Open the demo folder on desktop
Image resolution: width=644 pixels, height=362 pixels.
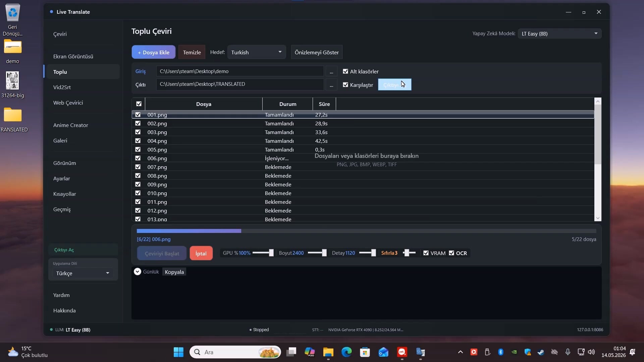click(13, 52)
